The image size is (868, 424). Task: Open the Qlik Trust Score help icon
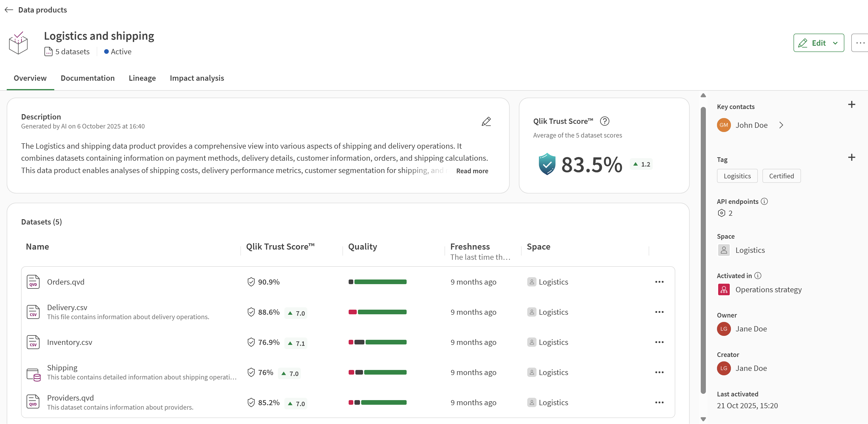coord(604,121)
